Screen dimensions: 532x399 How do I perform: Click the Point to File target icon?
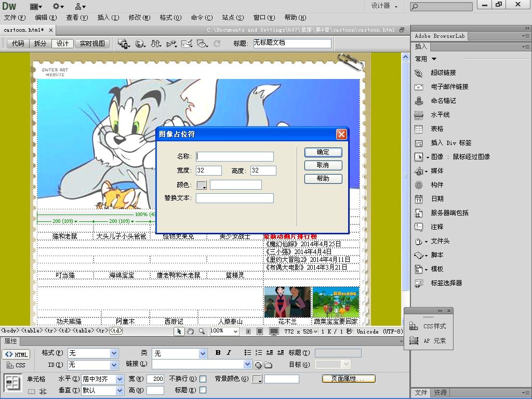(x=258, y=365)
